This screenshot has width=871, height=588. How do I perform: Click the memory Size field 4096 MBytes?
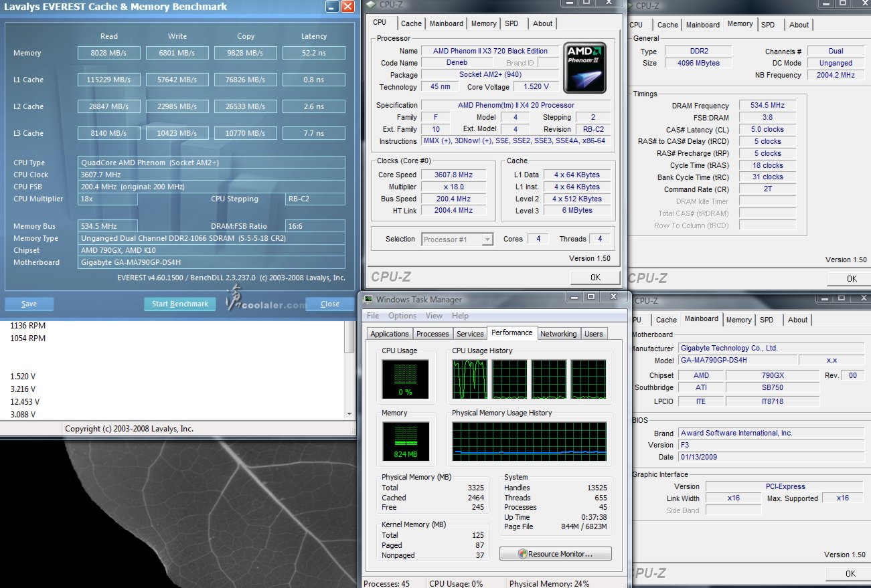coord(699,63)
